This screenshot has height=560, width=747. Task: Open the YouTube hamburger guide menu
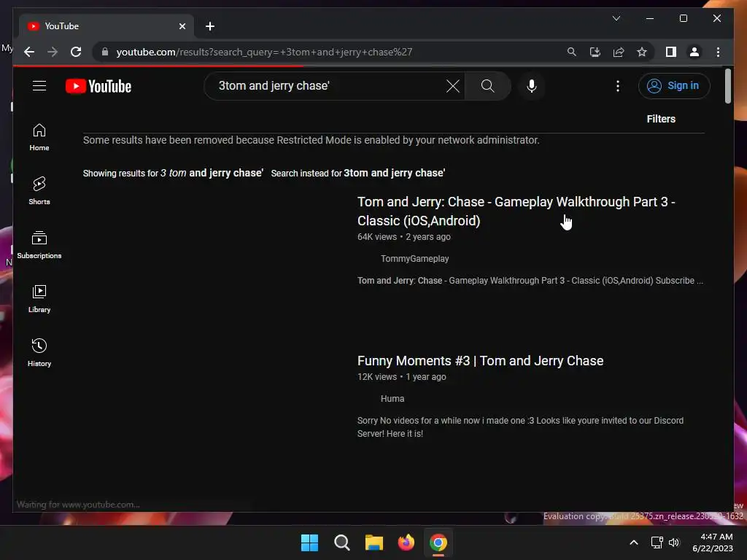point(39,86)
